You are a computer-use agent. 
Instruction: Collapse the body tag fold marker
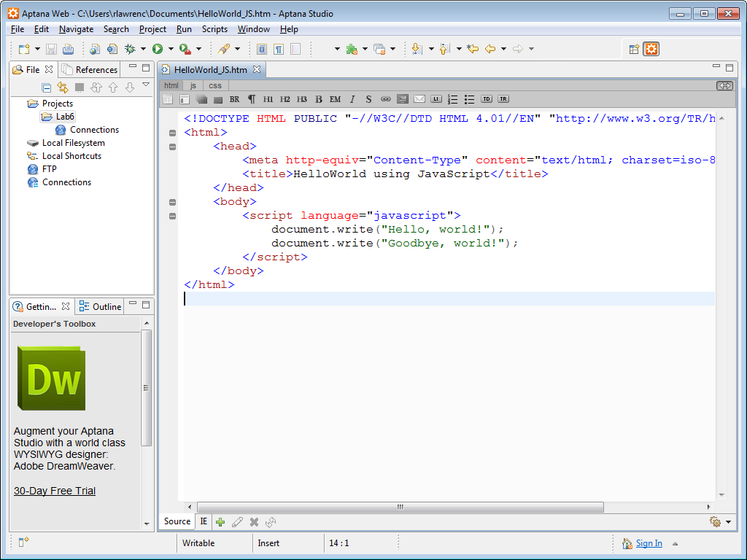tap(172, 203)
